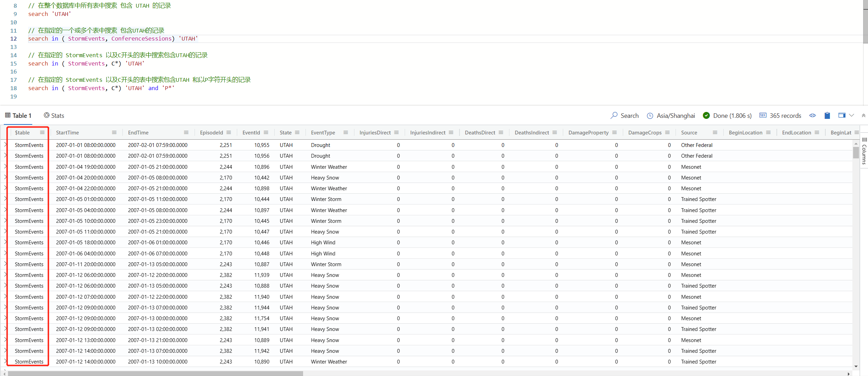Click the Asia/Shanghai timezone clock
The height and width of the screenshot is (376, 868).
click(x=650, y=116)
